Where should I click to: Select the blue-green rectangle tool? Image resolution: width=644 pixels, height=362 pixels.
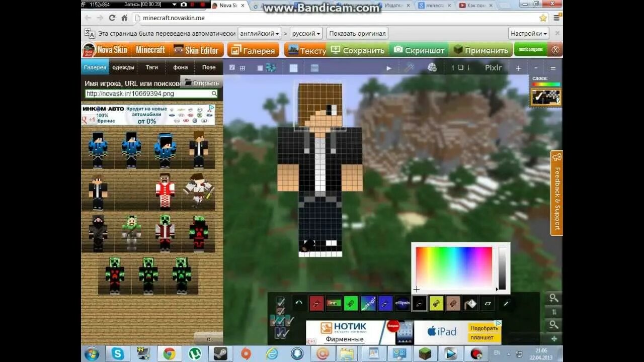[x=368, y=303]
